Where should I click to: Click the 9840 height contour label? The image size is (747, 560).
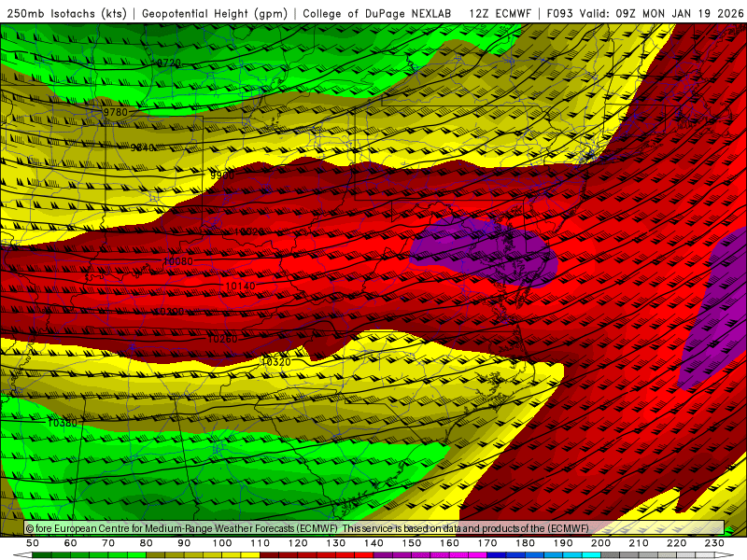pyautogui.click(x=143, y=147)
